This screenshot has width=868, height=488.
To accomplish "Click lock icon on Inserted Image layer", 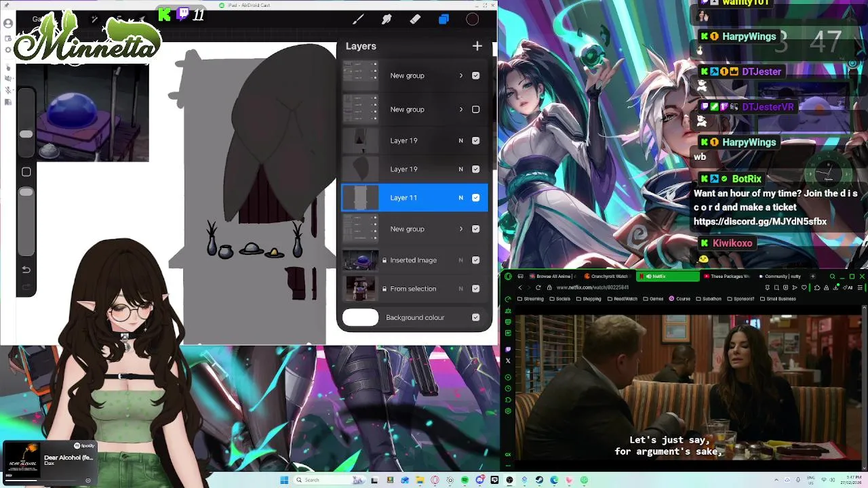I will [x=384, y=260].
